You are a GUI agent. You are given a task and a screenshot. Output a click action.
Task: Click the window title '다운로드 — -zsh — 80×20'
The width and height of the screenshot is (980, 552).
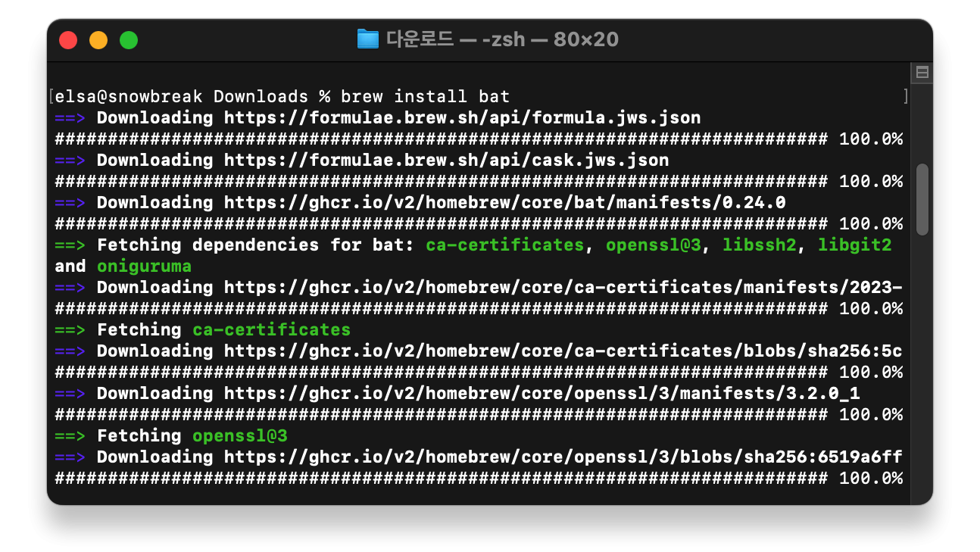[x=502, y=39]
